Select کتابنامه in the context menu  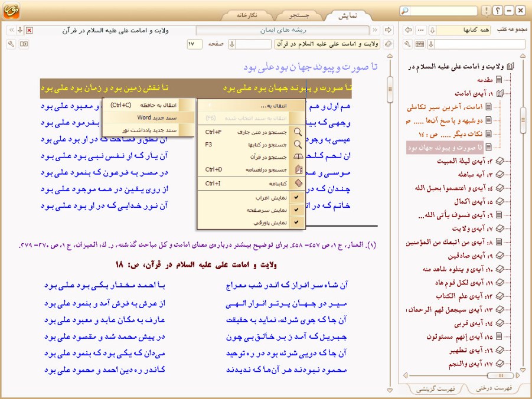tap(251, 183)
